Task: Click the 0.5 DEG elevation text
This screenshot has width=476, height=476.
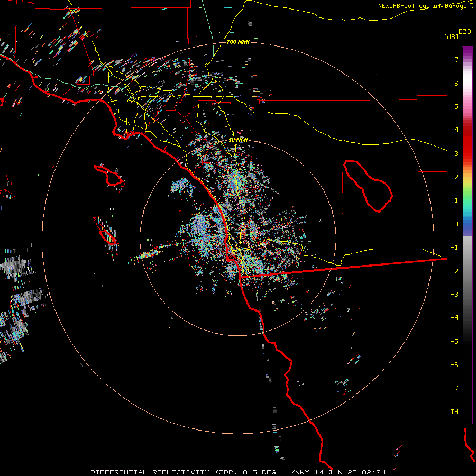Action: (260, 472)
